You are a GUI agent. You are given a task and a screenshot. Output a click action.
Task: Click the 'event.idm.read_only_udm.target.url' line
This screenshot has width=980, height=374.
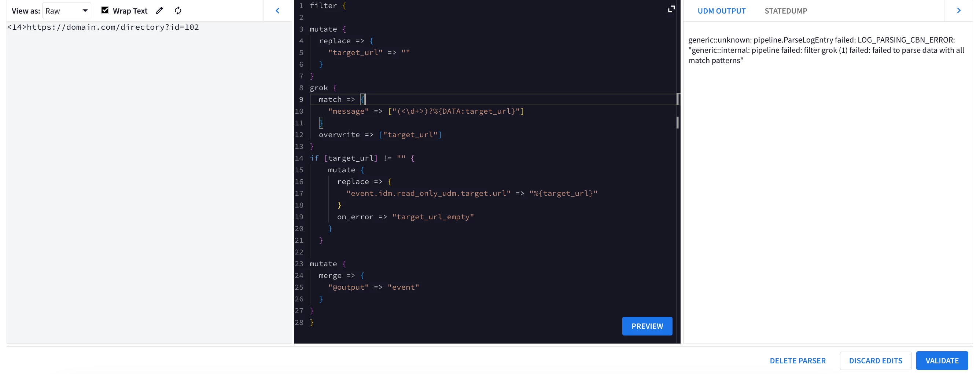tap(472, 193)
